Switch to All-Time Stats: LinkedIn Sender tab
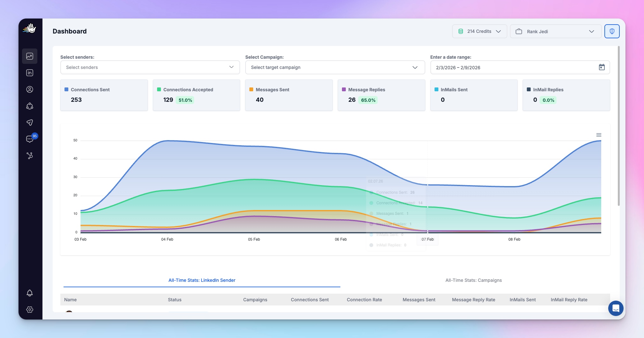The image size is (644, 338). pos(202,280)
